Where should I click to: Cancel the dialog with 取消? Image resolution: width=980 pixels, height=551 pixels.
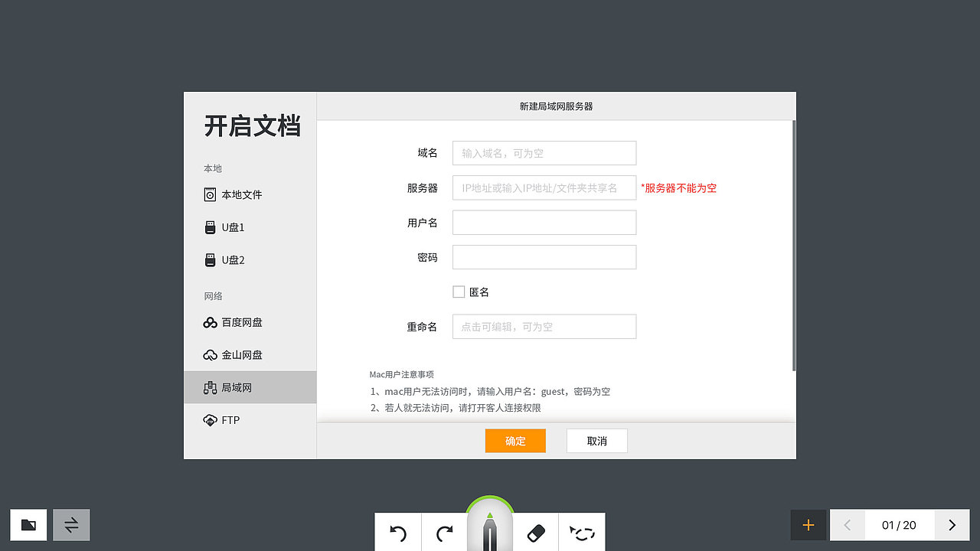point(596,441)
